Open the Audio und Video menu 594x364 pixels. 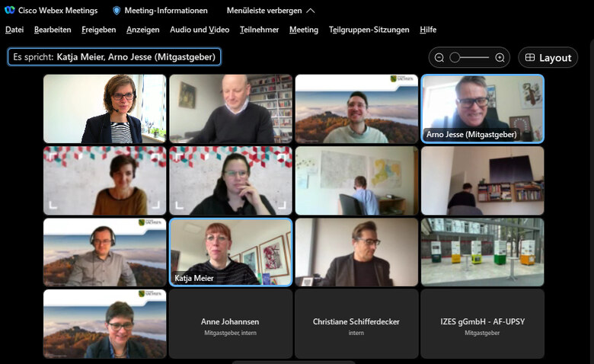tap(200, 30)
